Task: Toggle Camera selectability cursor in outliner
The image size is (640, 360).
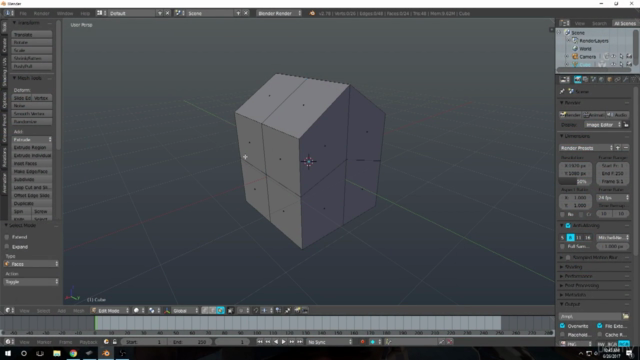Action: coord(621,57)
